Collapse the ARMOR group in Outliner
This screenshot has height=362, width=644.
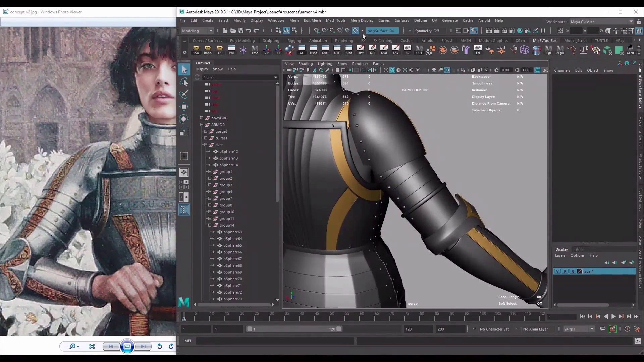[x=202, y=124]
